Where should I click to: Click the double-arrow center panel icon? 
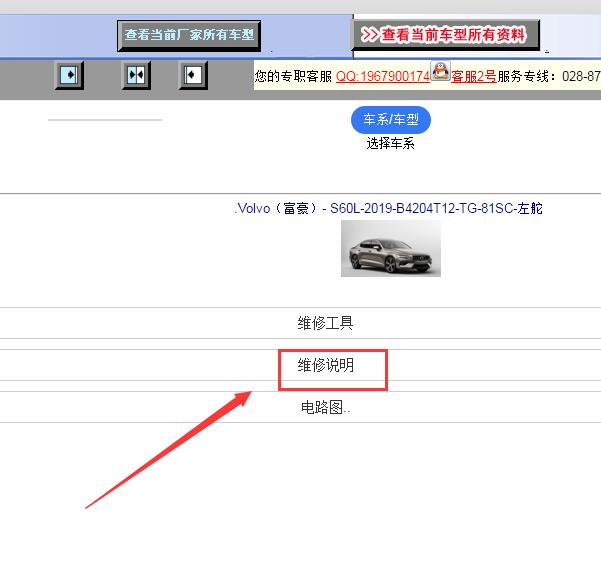pos(136,75)
